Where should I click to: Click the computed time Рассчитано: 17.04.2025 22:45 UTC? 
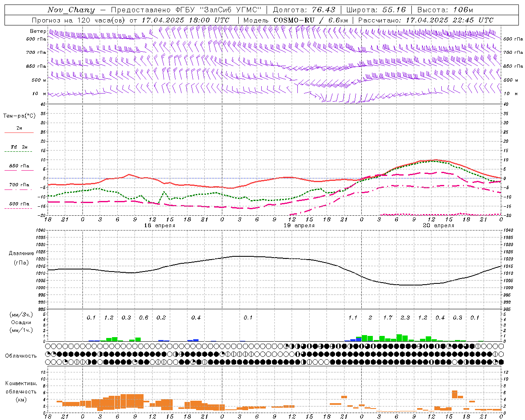(x=426, y=20)
